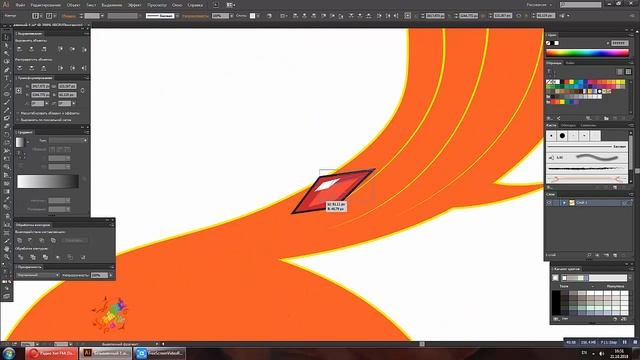Select the Type tool
The height and width of the screenshot is (360, 640).
[7, 78]
